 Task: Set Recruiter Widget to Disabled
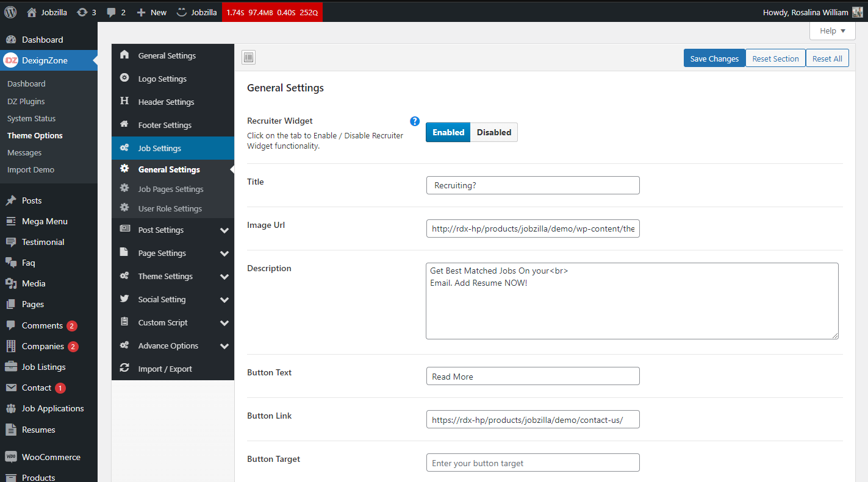[493, 132]
